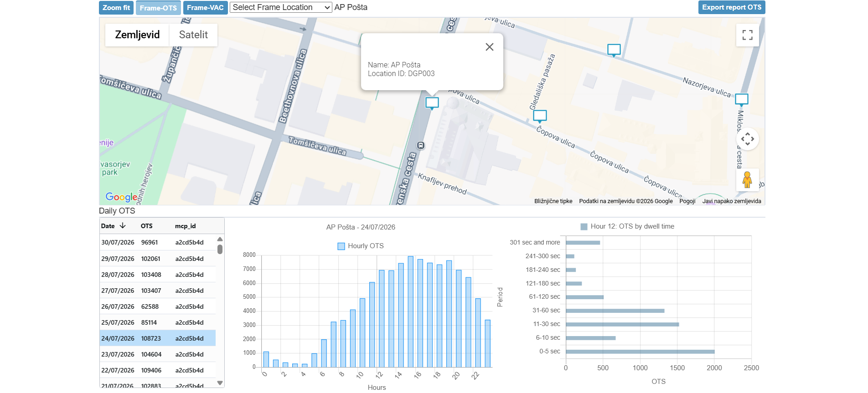Open the Select Frame Location dropdown
The height and width of the screenshot is (393, 868).
coord(281,7)
